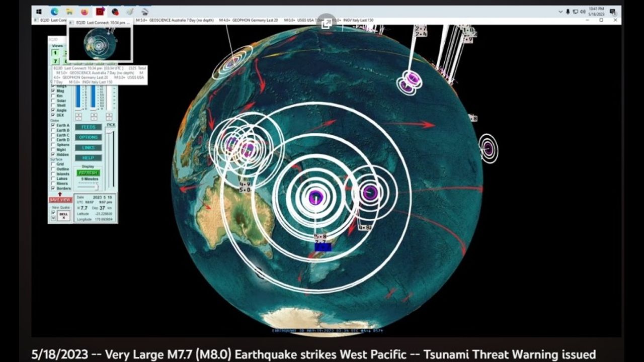Toggle the Borders surface checkbox
This screenshot has width=644, height=362.
click(x=53, y=188)
